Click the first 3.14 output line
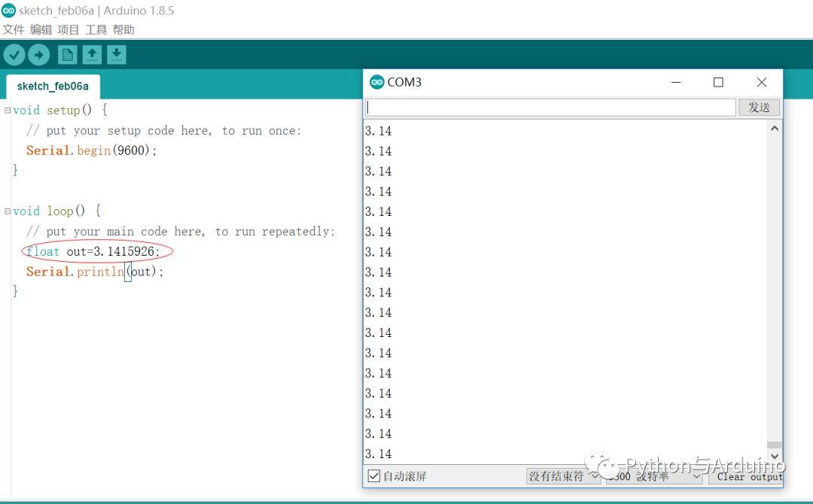The height and width of the screenshot is (504, 813). pos(379,131)
